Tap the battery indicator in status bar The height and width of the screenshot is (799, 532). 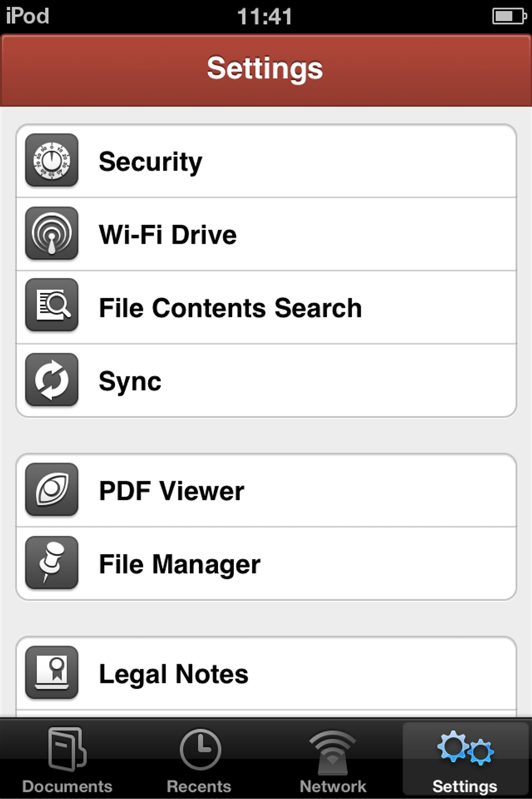point(509,16)
